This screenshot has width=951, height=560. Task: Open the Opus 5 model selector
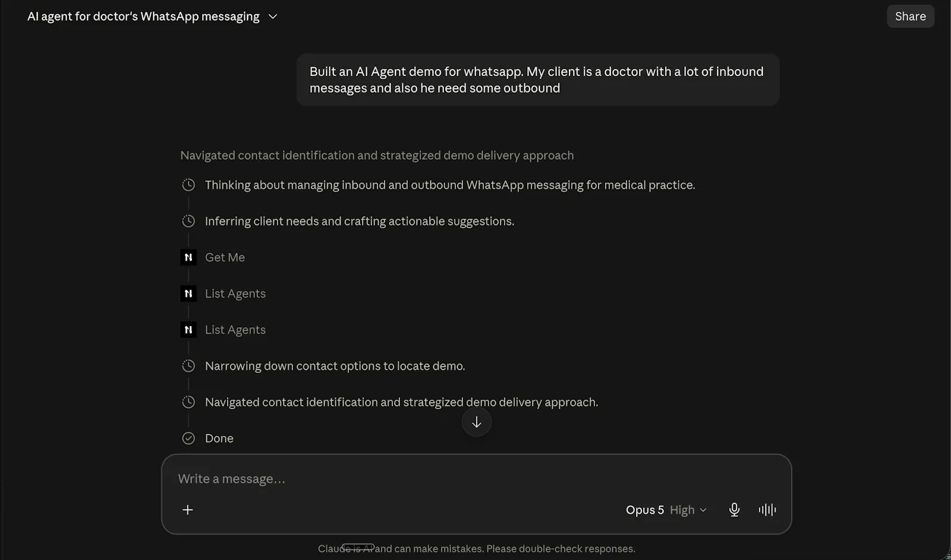(666, 510)
